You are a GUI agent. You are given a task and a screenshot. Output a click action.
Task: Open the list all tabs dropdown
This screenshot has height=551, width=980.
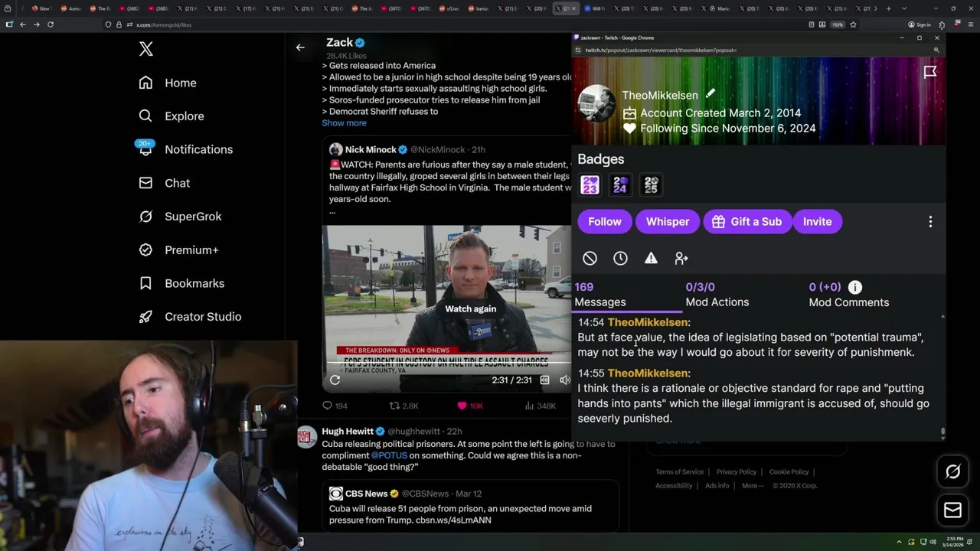point(905,8)
